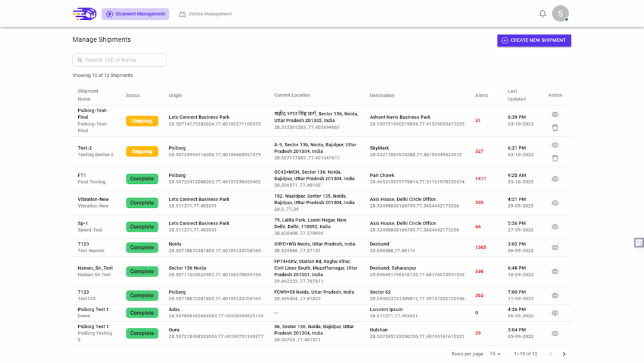
Task: Open the Rows per page dropdown
Action: [x=495, y=354]
